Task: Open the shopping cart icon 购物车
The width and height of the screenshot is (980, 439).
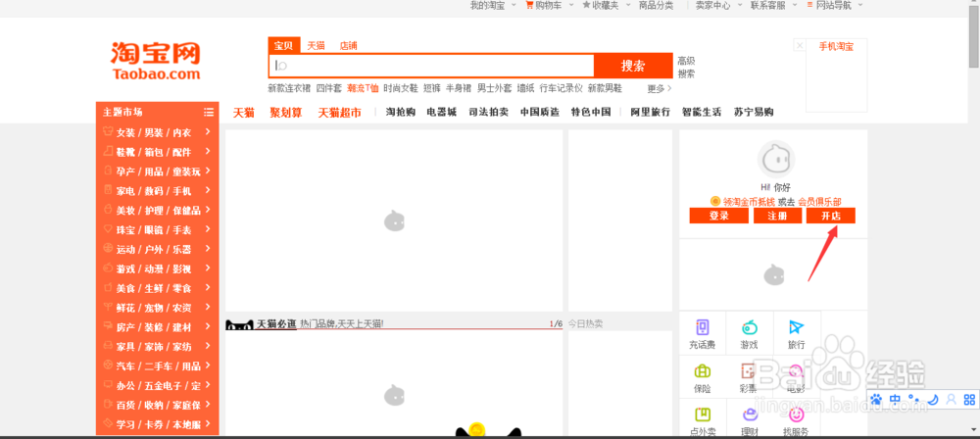Action: [x=529, y=5]
